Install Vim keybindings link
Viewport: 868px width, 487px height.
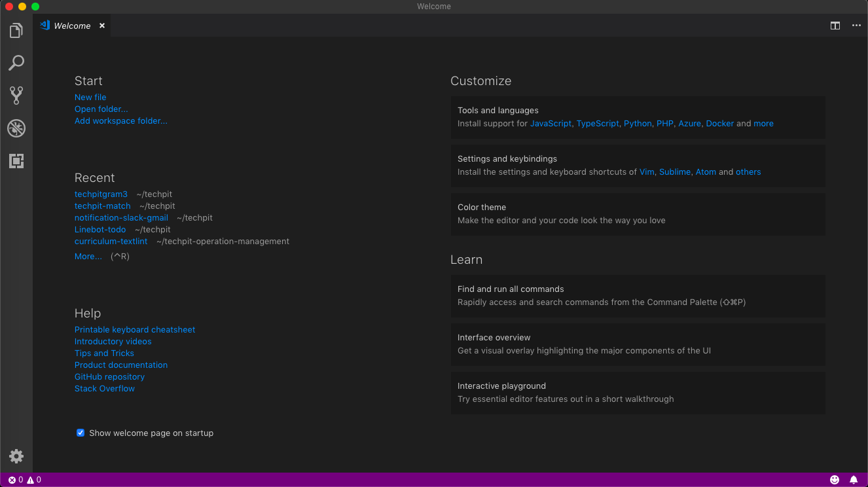click(647, 171)
